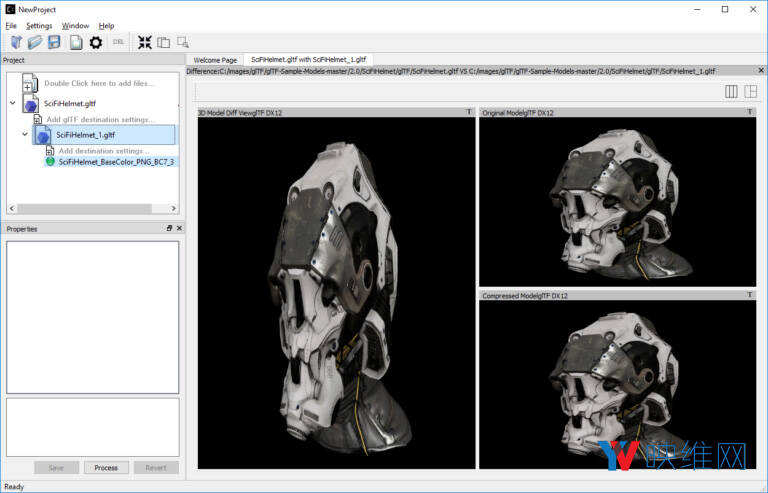Select SciFiHelmet_BaseColor_PNG_BC7_3 tree item
Image resolution: width=768 pixels, height=493 pixels.
tap(115, 161)
